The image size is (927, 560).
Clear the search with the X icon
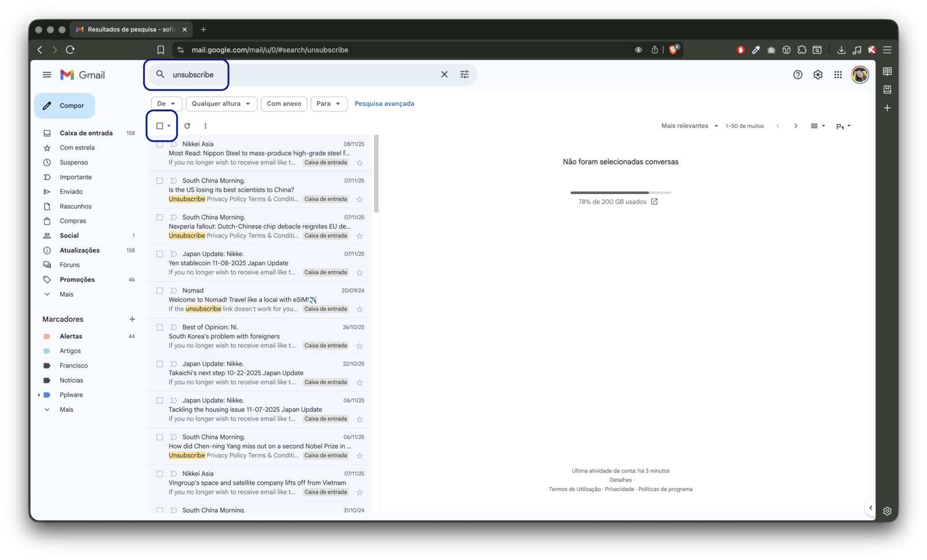[x=444, y=75]
